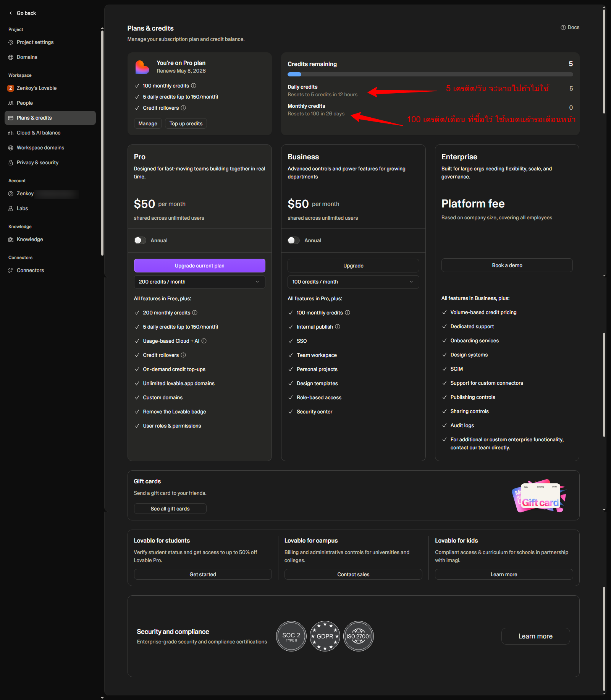Click the Manage button
Viewport: 611px width, 700px height.
pos(148,124)
